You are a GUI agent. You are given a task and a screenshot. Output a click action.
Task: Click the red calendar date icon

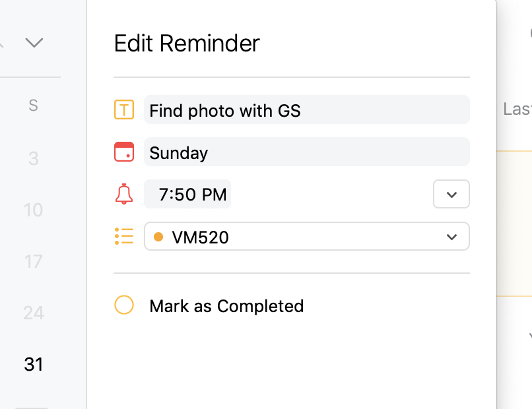pyautogui.click(x=124, y=152)
